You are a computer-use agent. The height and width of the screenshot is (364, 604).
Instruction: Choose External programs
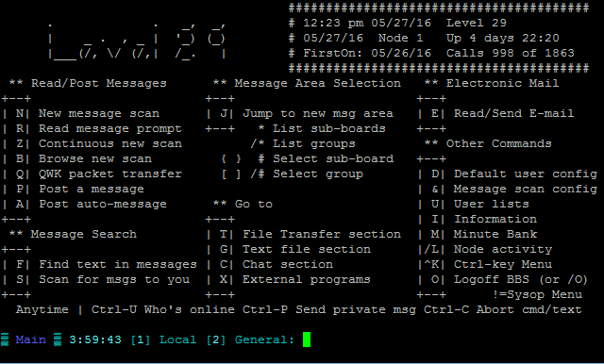pyautogui.click(x=306, y=279)
